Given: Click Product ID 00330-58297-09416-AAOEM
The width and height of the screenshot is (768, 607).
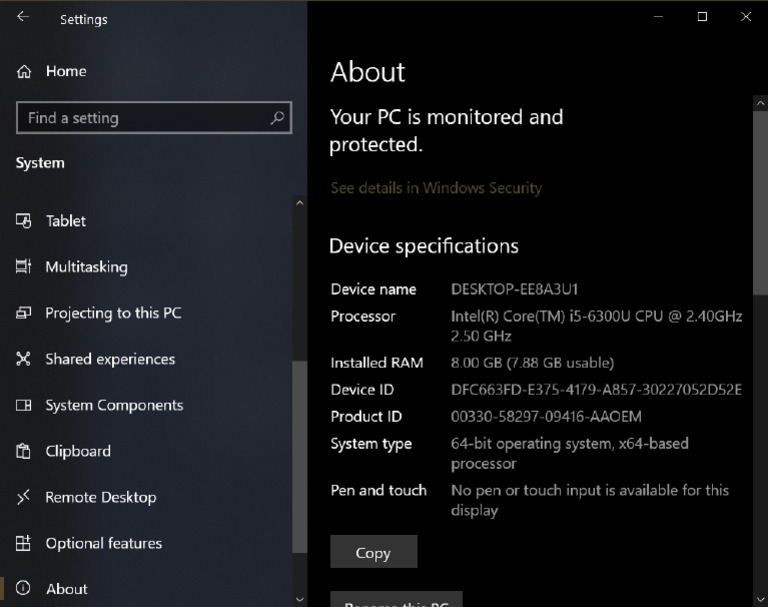Looking at the screenshot, I should click(546, 416).
